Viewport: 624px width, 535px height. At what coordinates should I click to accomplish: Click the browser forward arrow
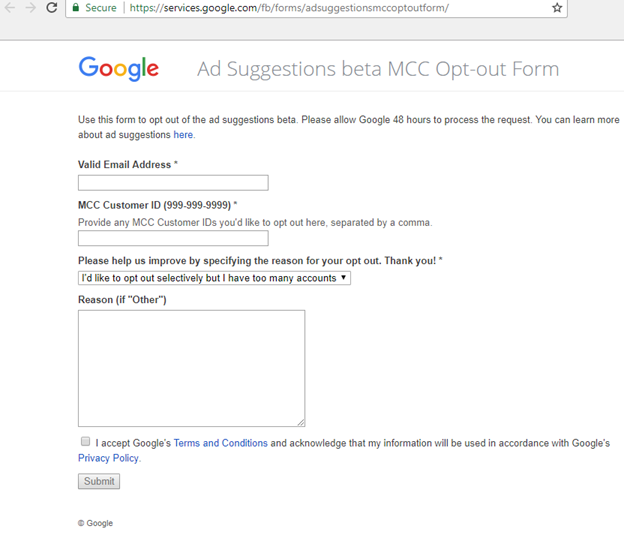pyautogui.click(x=31, y=8)
